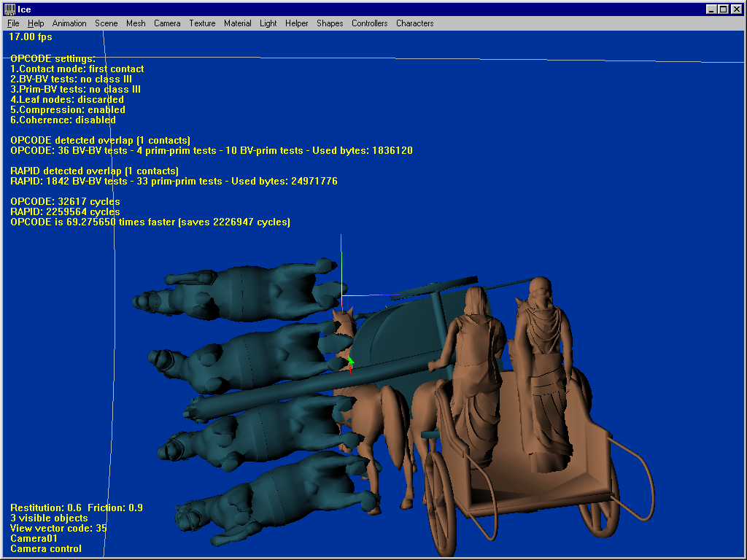Click the 'OPCODE settings:' heading
Image resolution: width=747 pixels, height=560 pixels.
click(x=53, y=58)
